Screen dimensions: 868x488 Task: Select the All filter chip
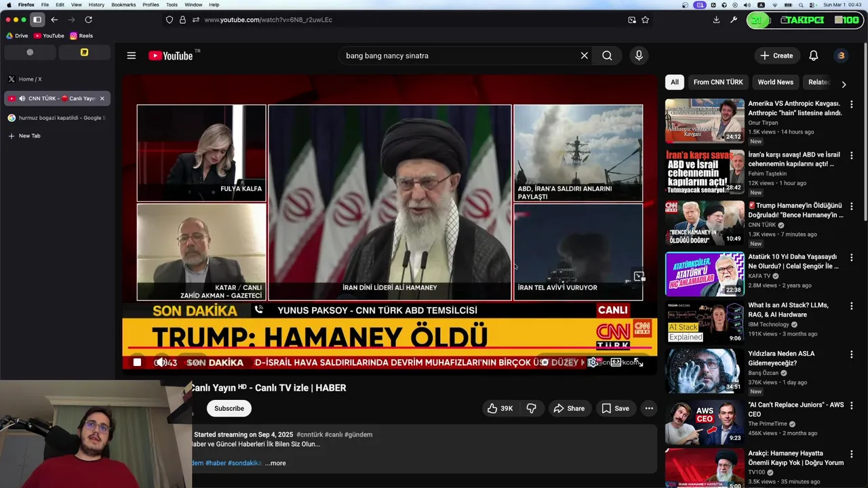[x=674, y=82]
